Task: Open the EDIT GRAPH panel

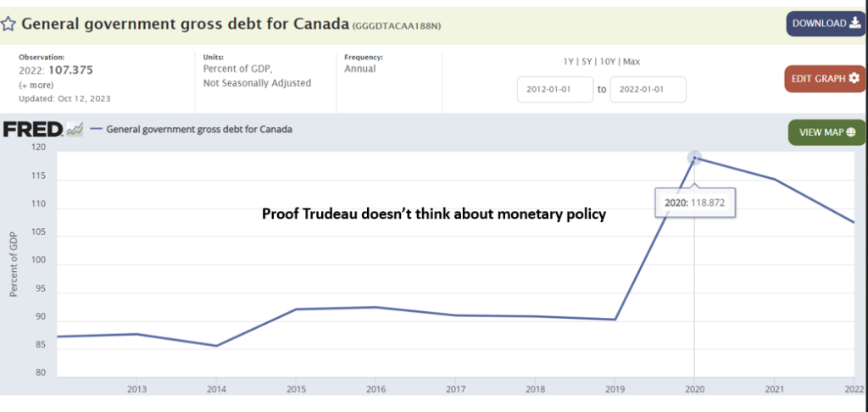Action: [x=818, y=79]
